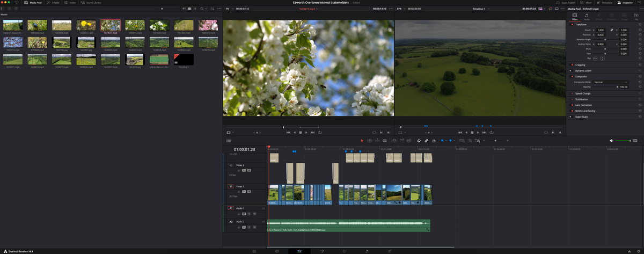Play the source viewer clip
The image size is (644, 254).
pyautogui.click(x=306, y=132)
